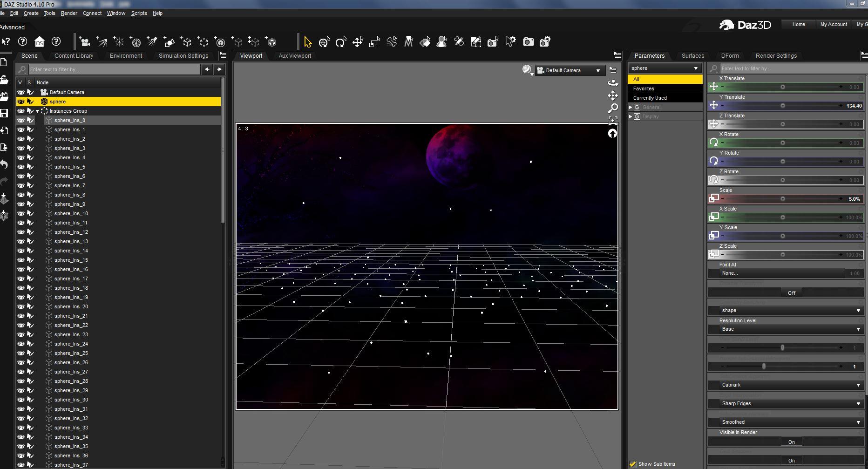This screenshot has height=469, width=868.
Task: Choose the Rotate tool in toolbar
Action: point(341,42)
